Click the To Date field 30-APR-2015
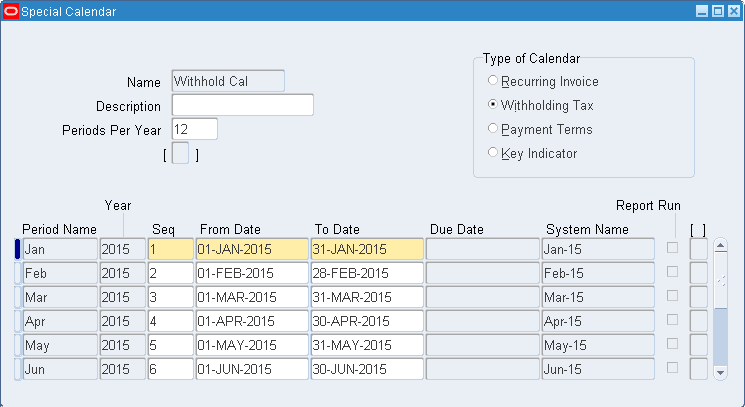This screenshot has height=407, width=745. click(x=367, y=321)
